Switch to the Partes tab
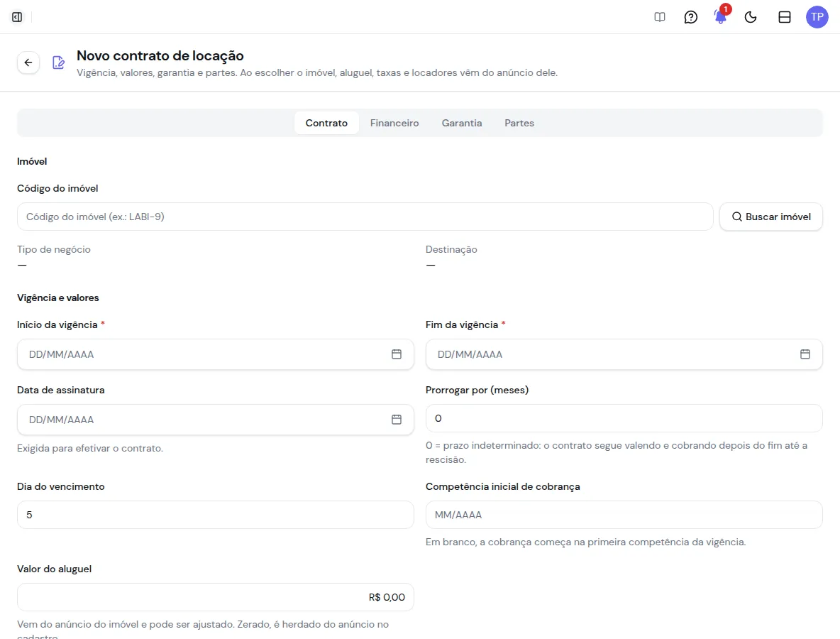The height and width of the screenshot is (639, 840). click(x=519, y=123)
